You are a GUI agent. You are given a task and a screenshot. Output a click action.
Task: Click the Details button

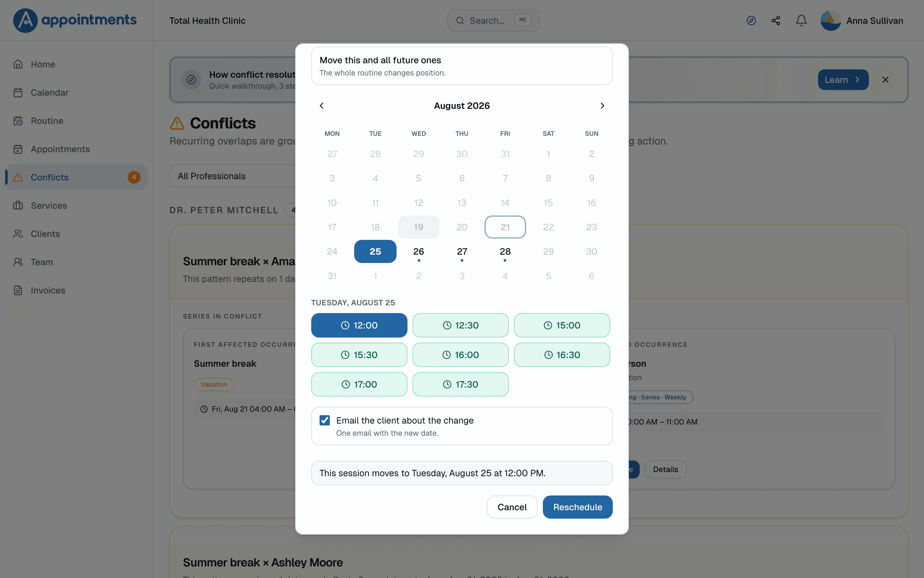click(665, 469)
